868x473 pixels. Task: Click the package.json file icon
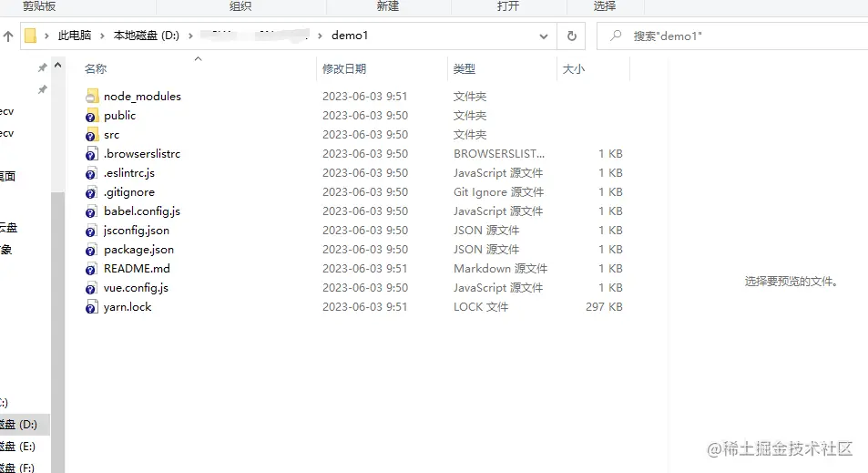[92, 249]
